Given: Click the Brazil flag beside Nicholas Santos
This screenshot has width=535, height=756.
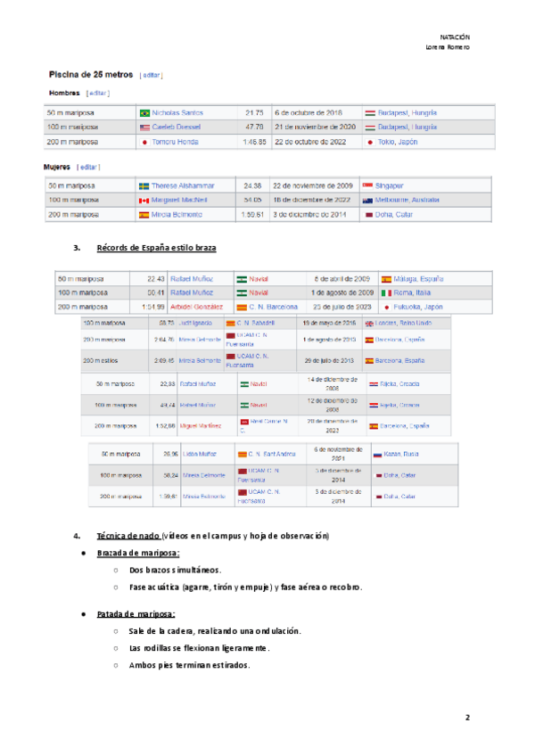Looking at the screenshot, I should point(145,113).
